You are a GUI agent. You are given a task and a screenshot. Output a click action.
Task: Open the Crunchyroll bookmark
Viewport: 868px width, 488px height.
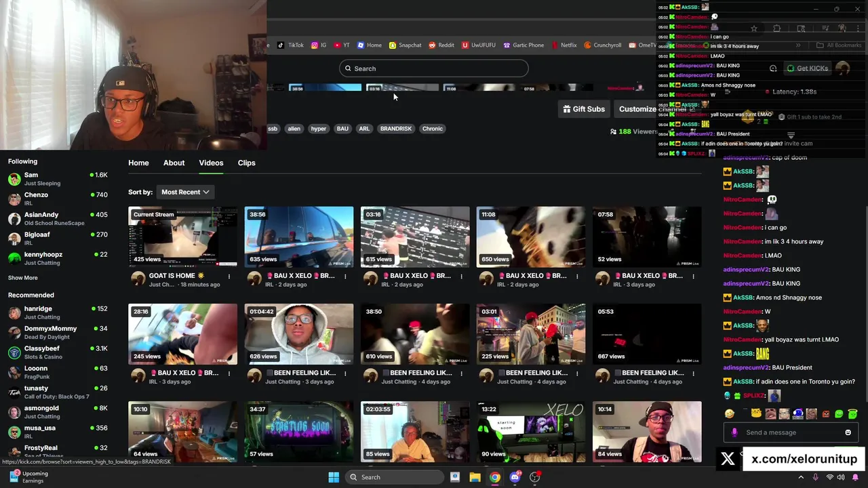click(x=602, y=45)
